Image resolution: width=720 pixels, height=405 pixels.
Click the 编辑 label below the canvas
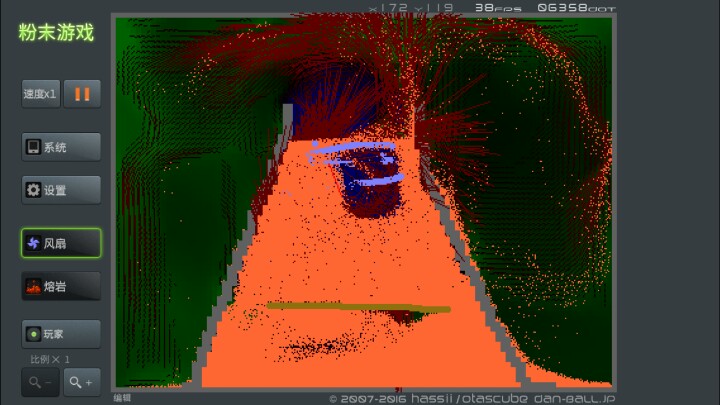tap(123, 398)
